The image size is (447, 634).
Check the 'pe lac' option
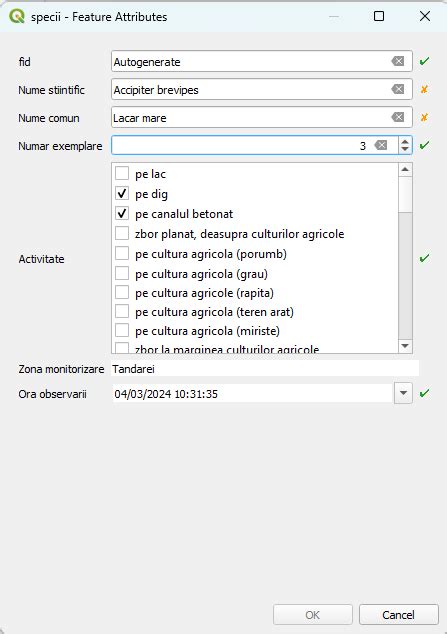click(x=122, y=173)
